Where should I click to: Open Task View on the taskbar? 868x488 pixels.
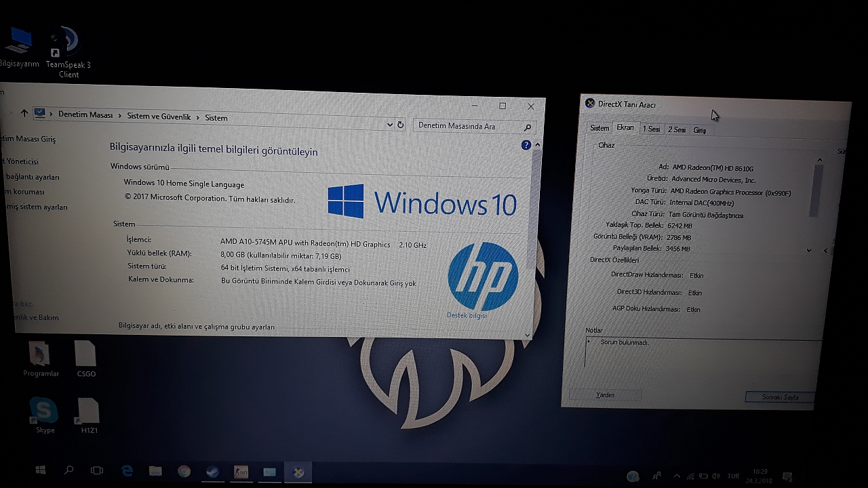[x=97, y=470]
